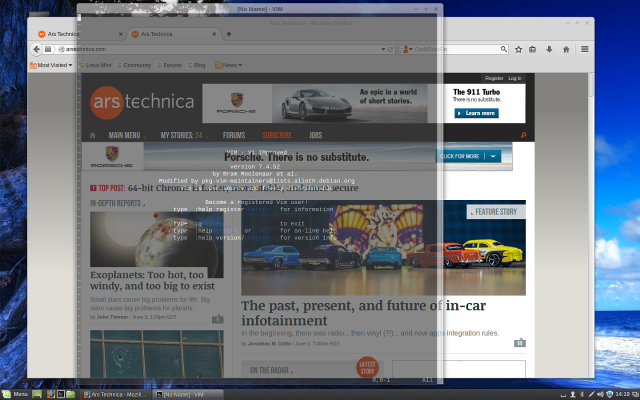Open the FORUMS nav item on Ars Technica
The width and height of the screenshot is (640, 400).
click(234, 135)
